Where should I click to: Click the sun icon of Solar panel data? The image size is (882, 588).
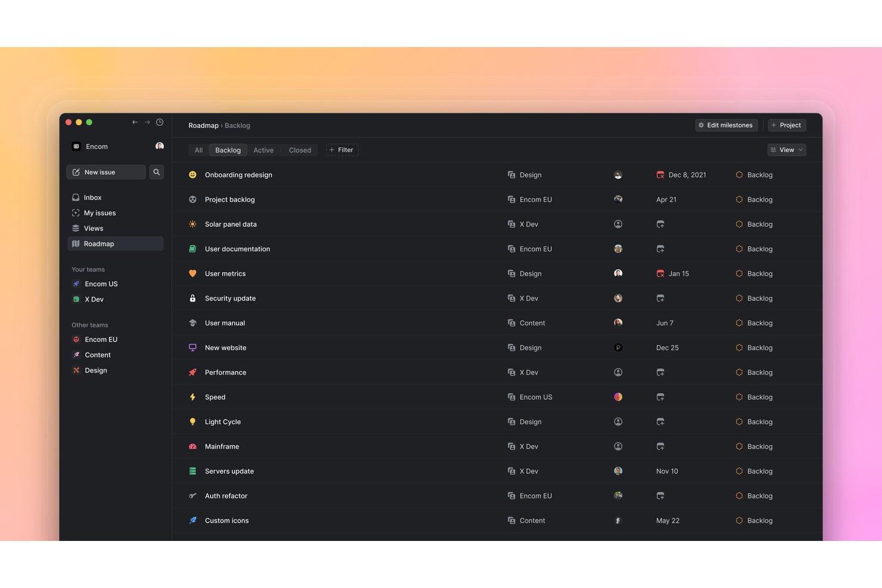point(192,225)
